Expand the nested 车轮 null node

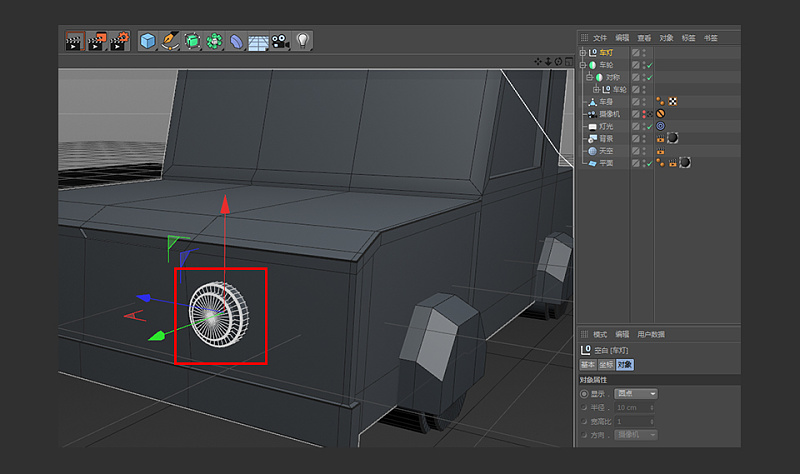596,89
